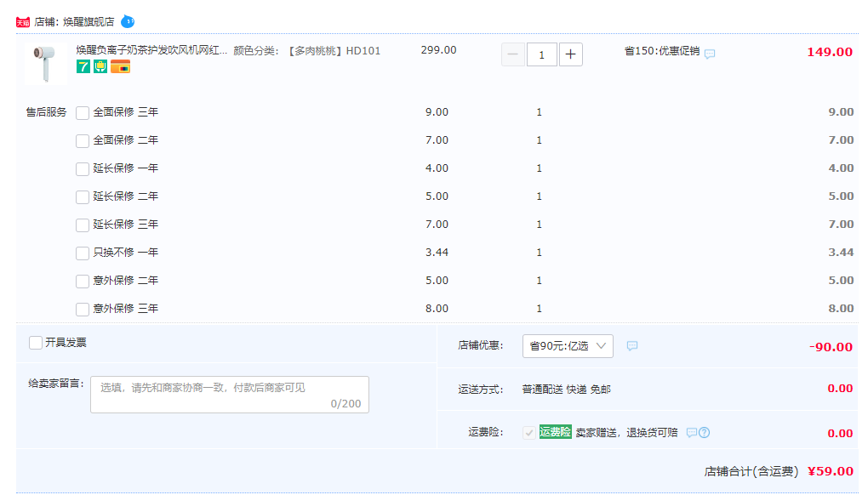Viewport: 868px width, 495px height.
Task: Enable the 开具发票 invoice checkbox
Action: (x=36, y=343)
